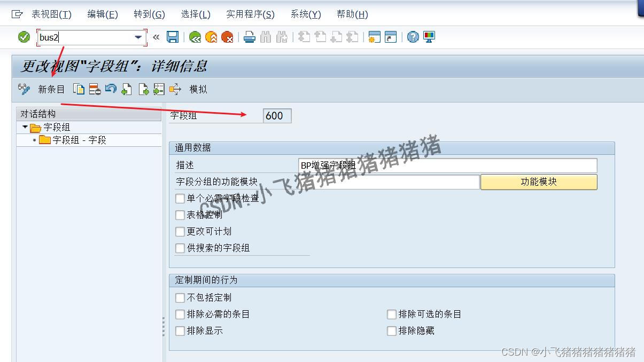Click the 对话结构 panel header
Viewport: 644px width, 362px height.
click(x=89, y=114)
